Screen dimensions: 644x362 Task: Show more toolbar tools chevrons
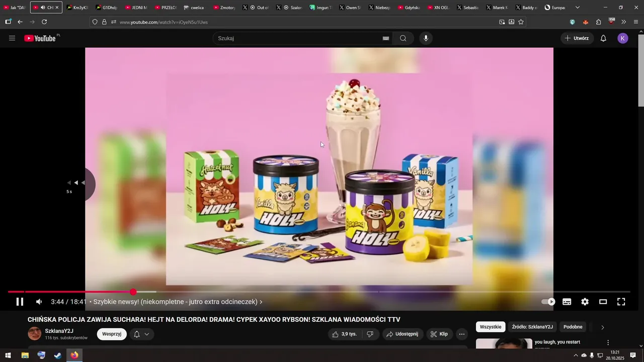623,22
